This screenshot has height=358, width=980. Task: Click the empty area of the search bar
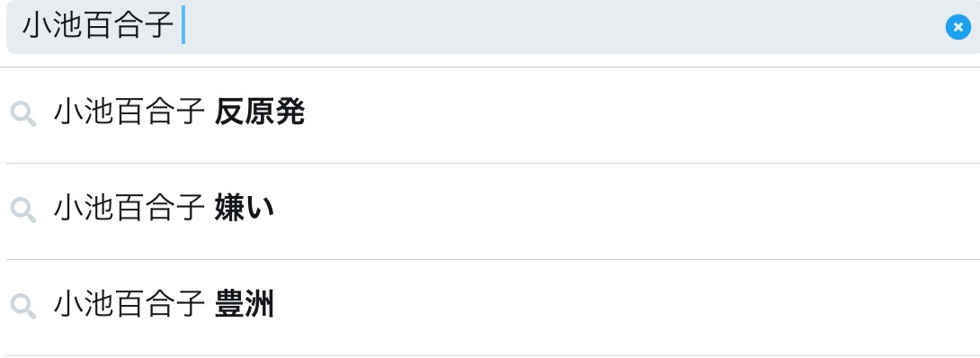click(563, 27)
